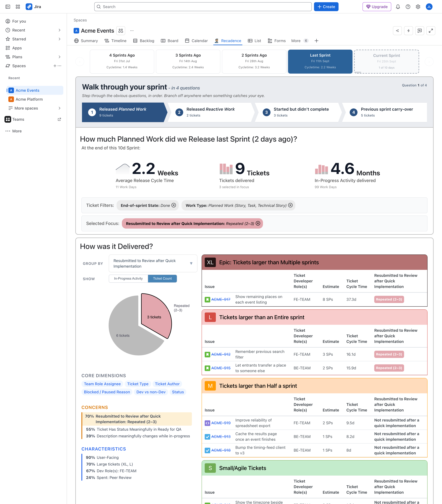
Task: Go to the Calendar tab
Action: 196,41
